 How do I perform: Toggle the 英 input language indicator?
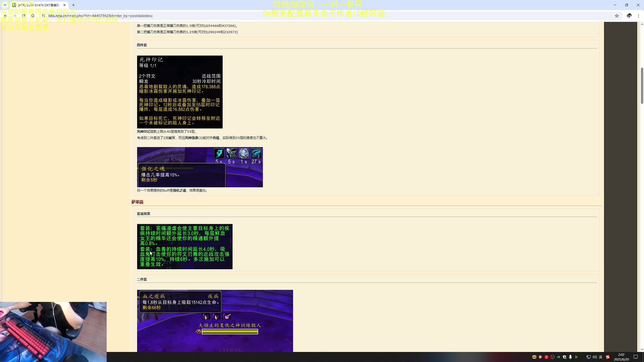coord(601,357)
